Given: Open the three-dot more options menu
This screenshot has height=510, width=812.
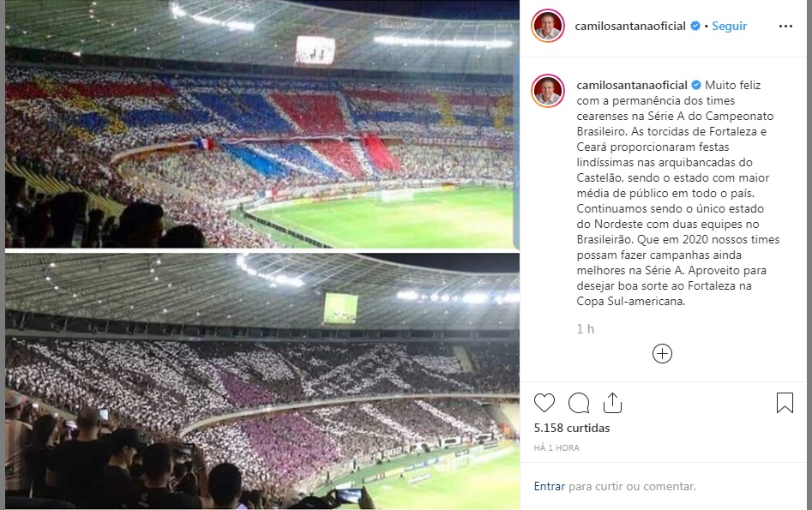Looking at the screenshot, I should 785,27.
